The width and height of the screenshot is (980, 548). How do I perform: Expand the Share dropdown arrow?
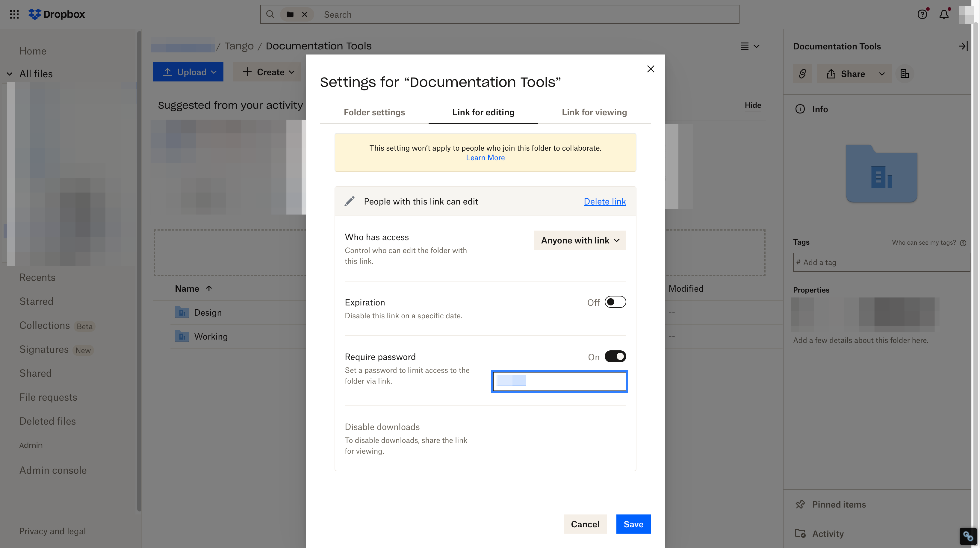882,74
